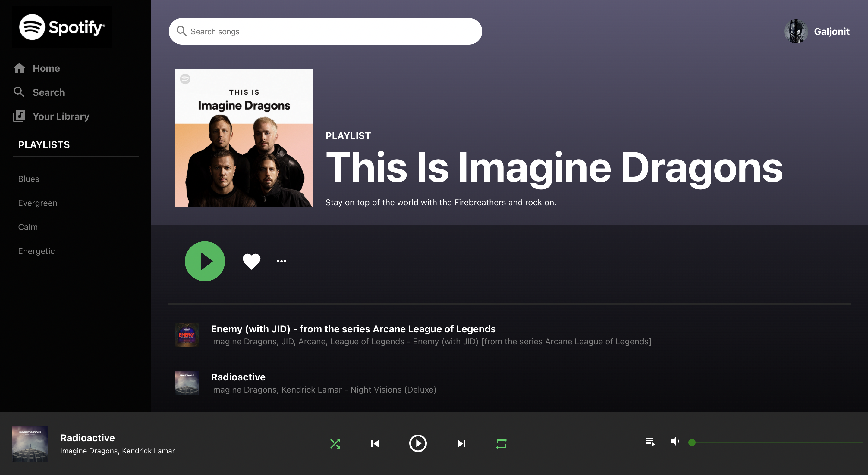Image resolution: width=868 pixels, height=475 pixels.
Task: Toggle repeat mode
Action: (x=502, y=444)
